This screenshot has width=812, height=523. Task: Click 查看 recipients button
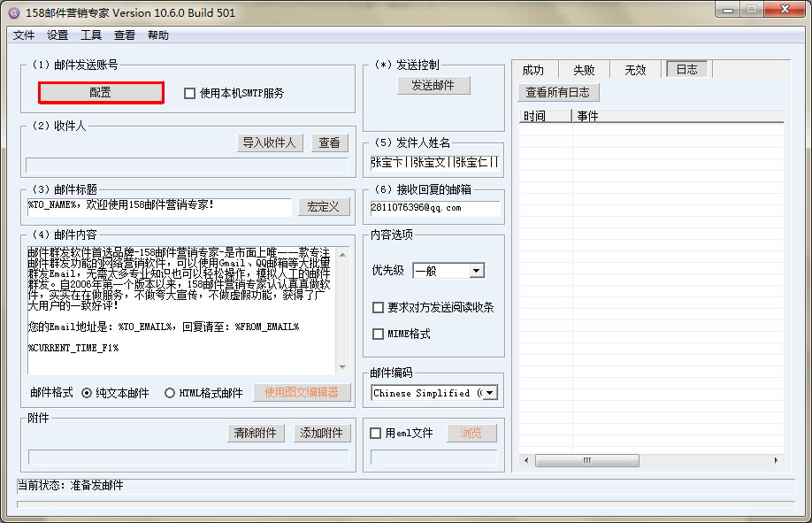(x=330, y=142)
